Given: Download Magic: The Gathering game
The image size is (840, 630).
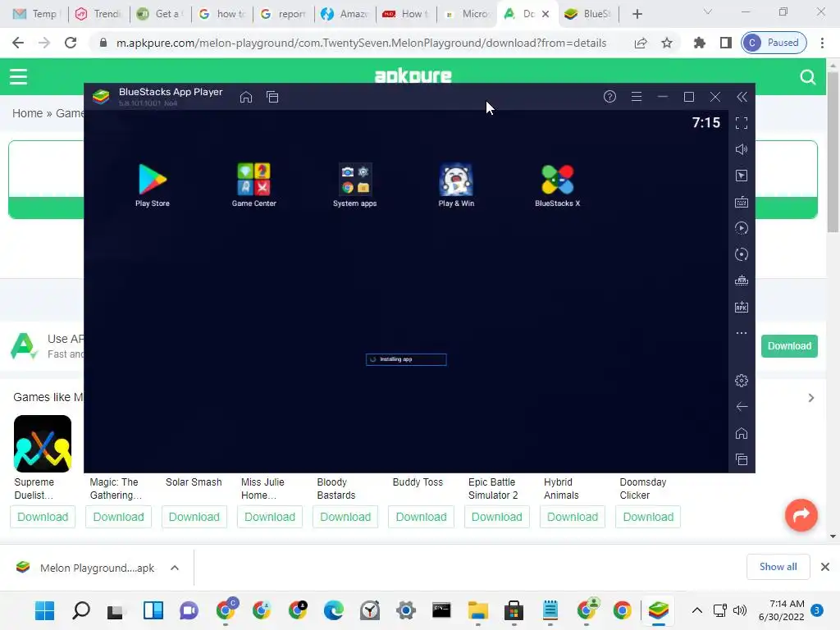Looking at the screenshot, I should (118, 517).
